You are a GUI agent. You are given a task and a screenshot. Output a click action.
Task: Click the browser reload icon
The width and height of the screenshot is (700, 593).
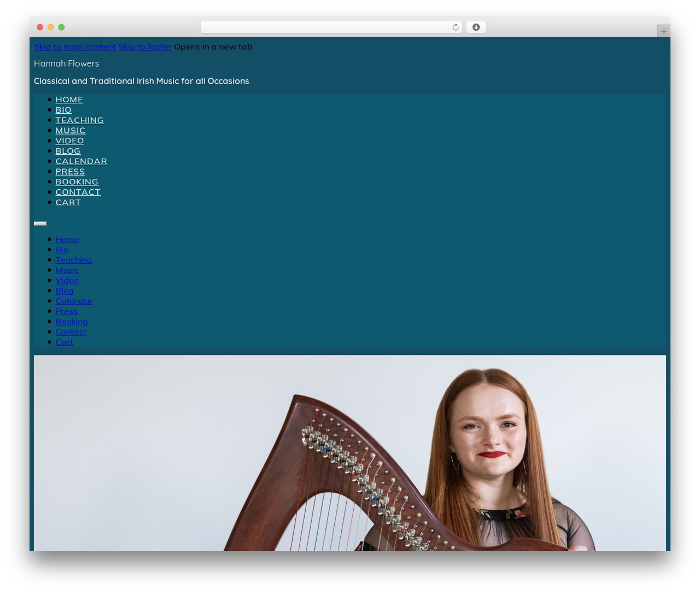456,27
